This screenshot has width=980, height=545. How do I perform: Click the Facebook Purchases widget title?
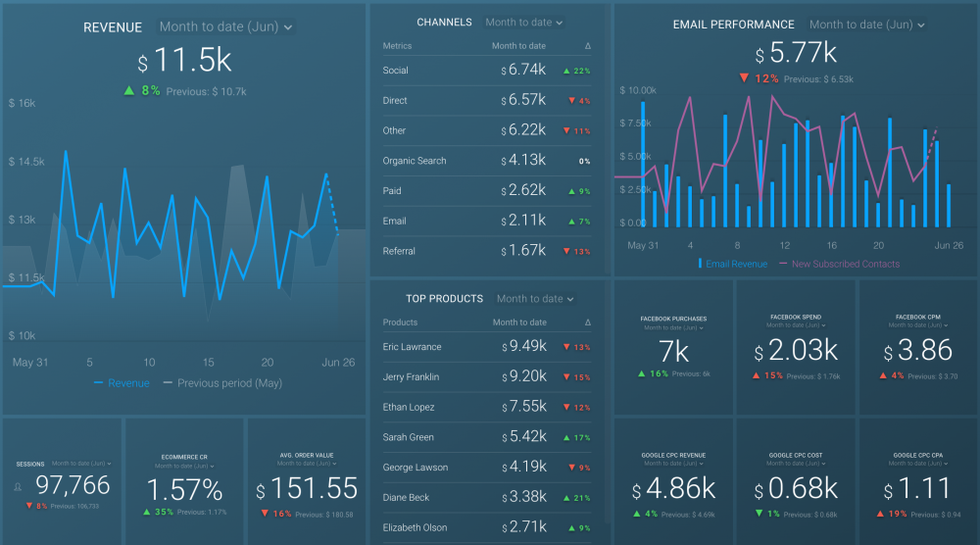tap(673, 319)
